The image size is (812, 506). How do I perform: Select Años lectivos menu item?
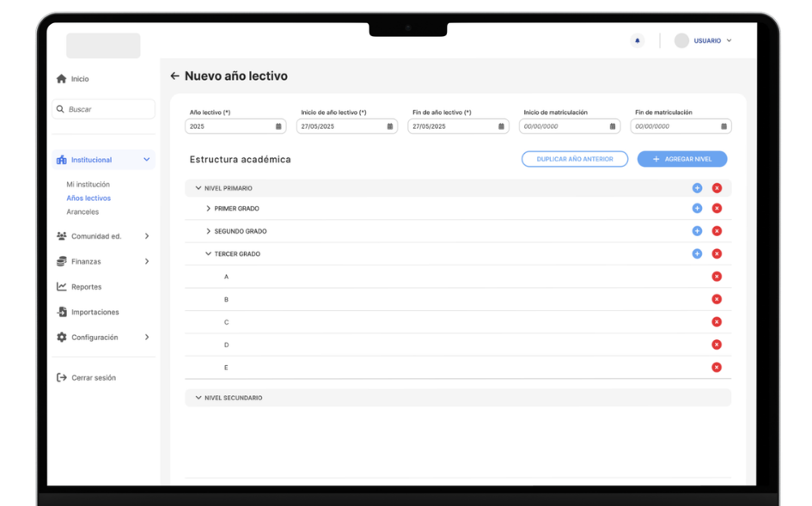point(89,198)
